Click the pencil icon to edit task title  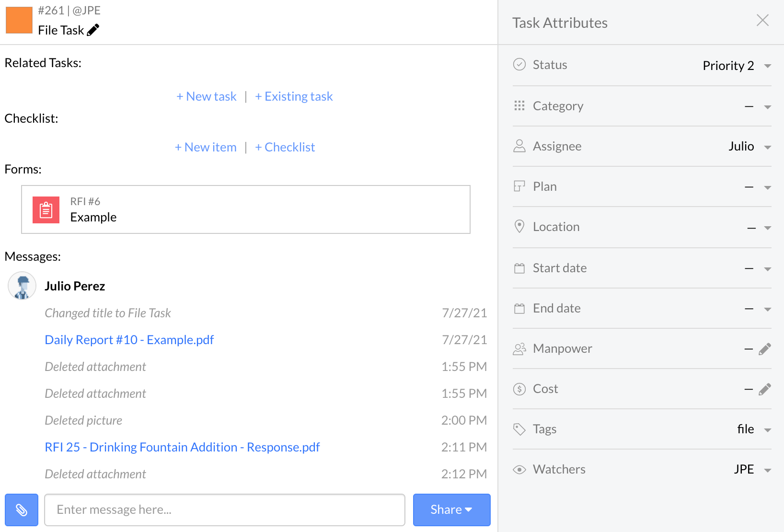click(94, 30)
